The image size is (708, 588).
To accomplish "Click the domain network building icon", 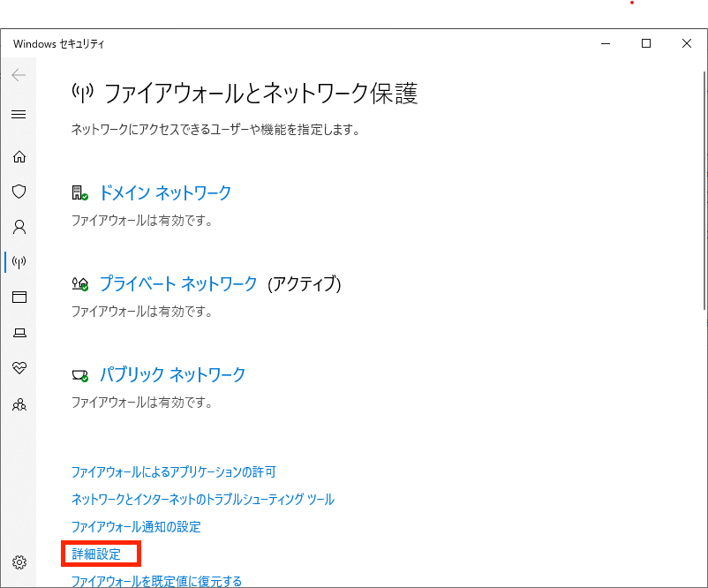I will 80,192.
